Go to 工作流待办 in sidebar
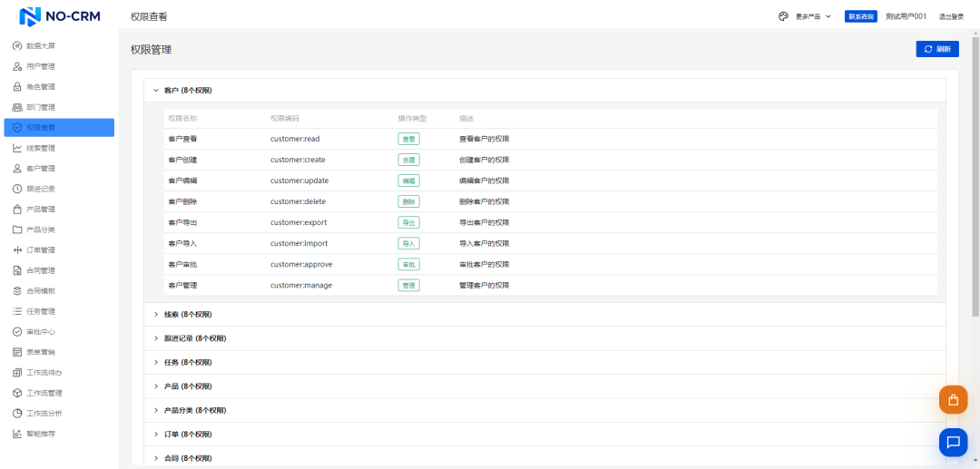Viewport: 980px width, 469px height. [59, 373]
